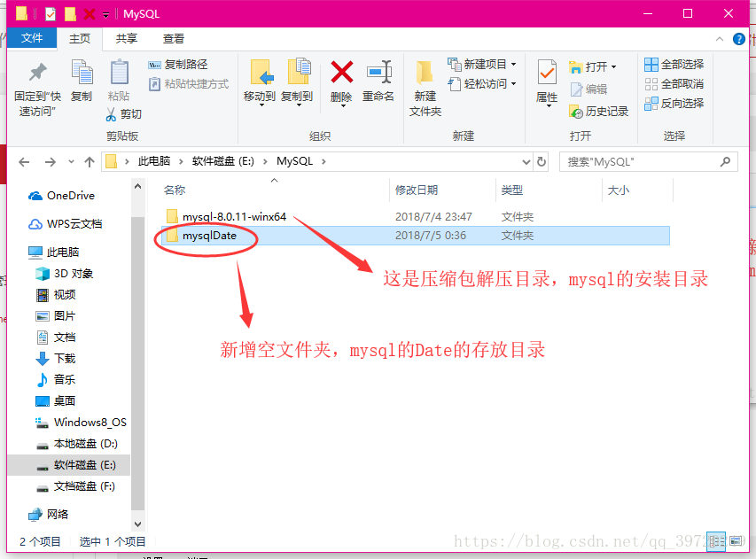Open 网络 in navigation pane
The image size is (756, 559).
(x=48, y=514)
